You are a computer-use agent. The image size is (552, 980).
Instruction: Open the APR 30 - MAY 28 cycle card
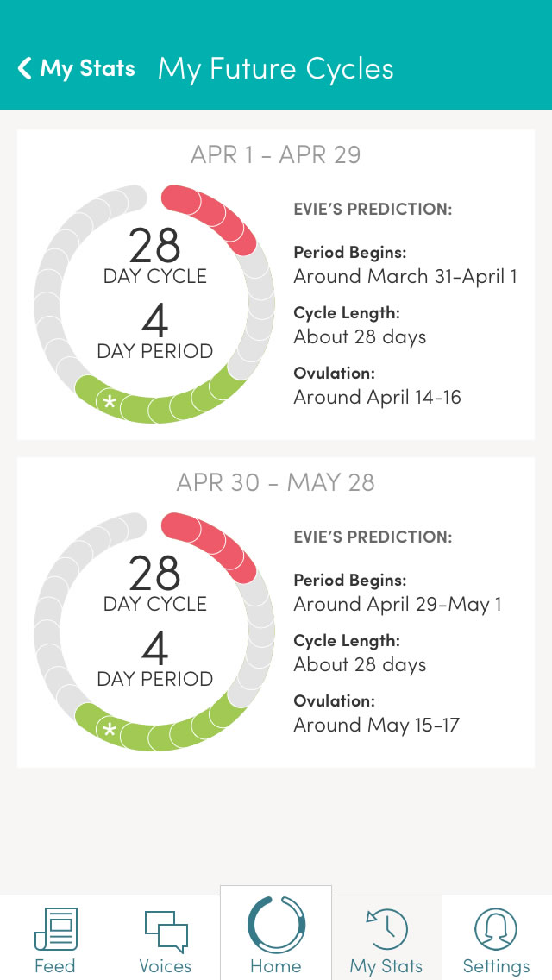tap(276, 482)
